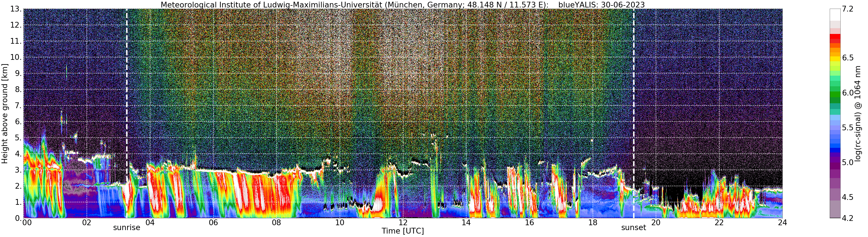This screenshot has width=868, height=237.
Task: Click the gray-mauve bottom colorbar segment
Action: 835,209
